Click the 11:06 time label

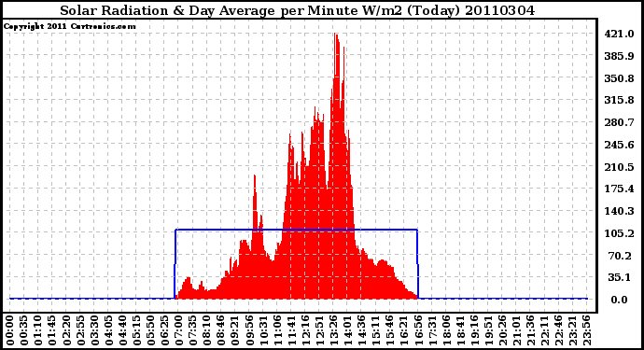click(x=277, y=330)
